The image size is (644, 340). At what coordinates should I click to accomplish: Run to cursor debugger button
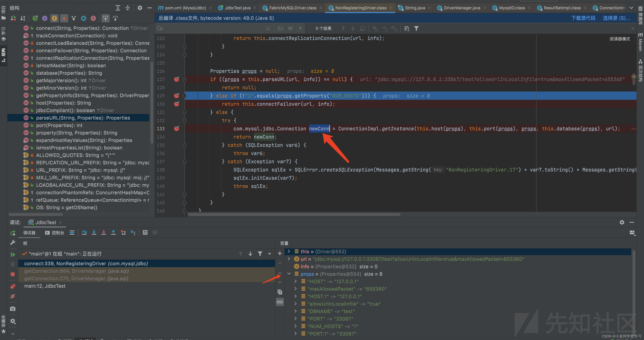coord(133,233)
